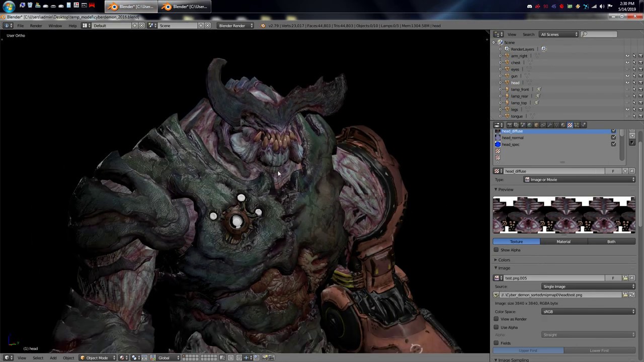Open the Color Space sRGB dropdown
Screen dimensions: 644x362
point(588,312)
